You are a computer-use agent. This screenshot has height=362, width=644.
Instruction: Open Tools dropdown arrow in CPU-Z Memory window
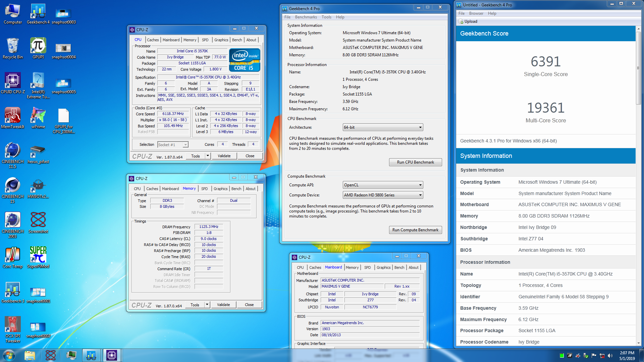click(207, 305)
